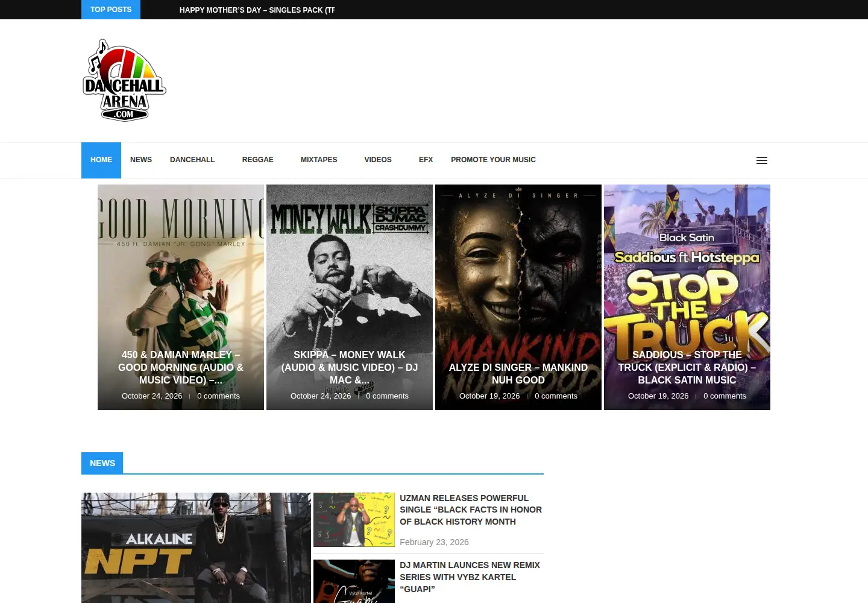The height and width of the screenshot is (603, 868).
Task: Open Alyze Di Singer Mankind Nuh Good post
Action: [x=518, y=374]
